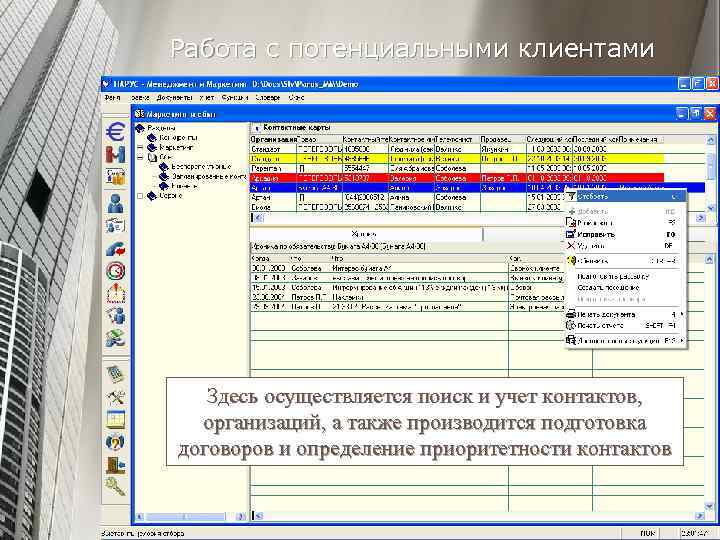Open the Функции menu
This screenshot has height=540, width=720.
pyautogui.click(x=235, y=98)
